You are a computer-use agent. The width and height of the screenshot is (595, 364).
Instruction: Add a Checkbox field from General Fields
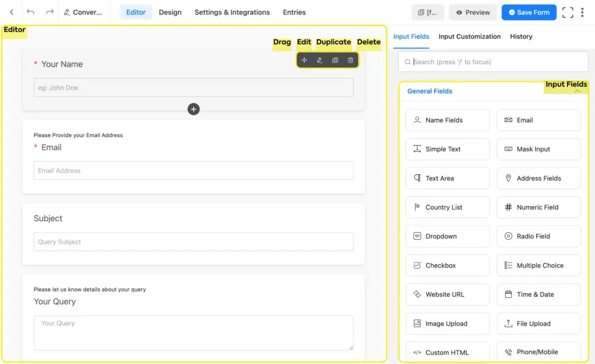(x=447, y=265)
